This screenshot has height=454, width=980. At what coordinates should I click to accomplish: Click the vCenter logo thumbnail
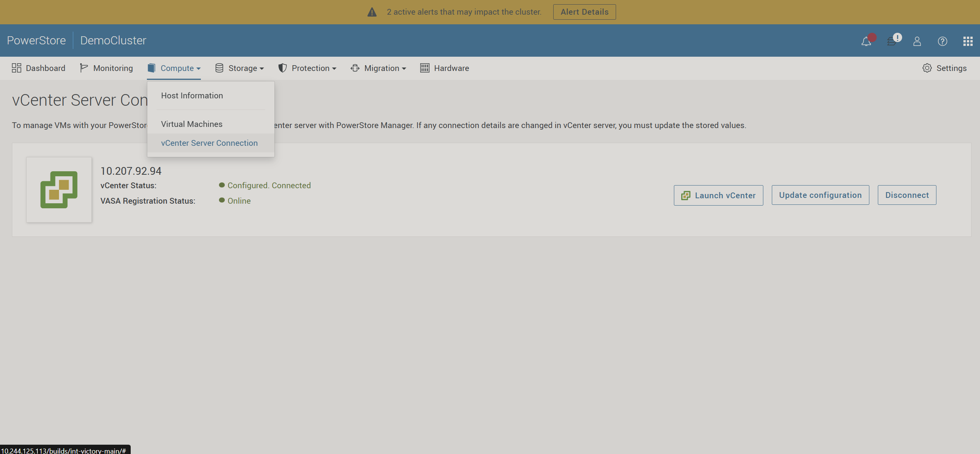point(59,189)
